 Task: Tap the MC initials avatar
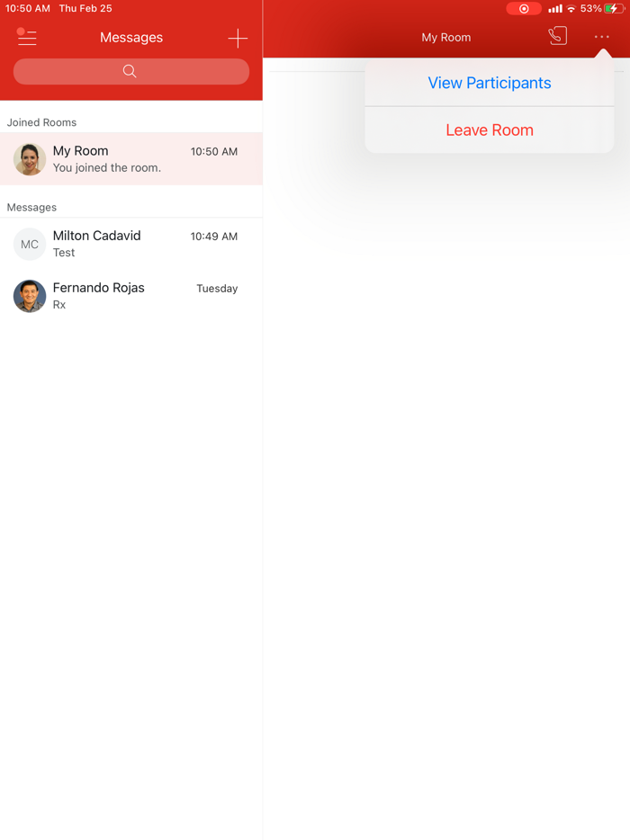click(30, 245)
